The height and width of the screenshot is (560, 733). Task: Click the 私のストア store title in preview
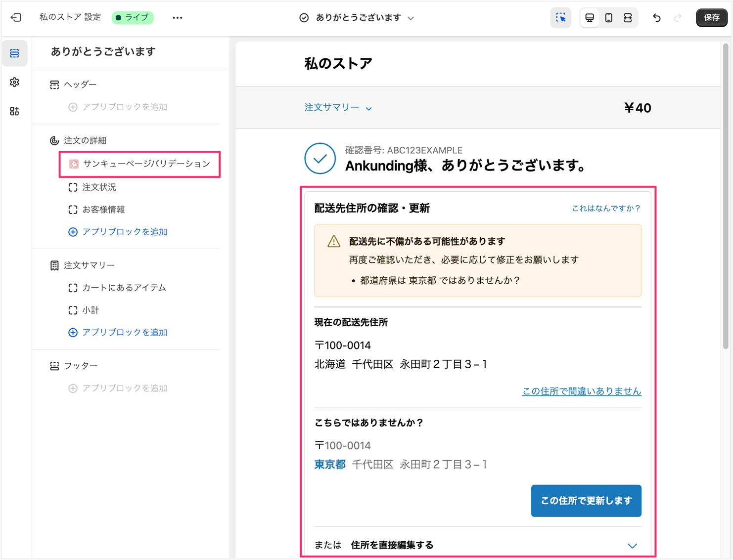click(x=338, y=64)
